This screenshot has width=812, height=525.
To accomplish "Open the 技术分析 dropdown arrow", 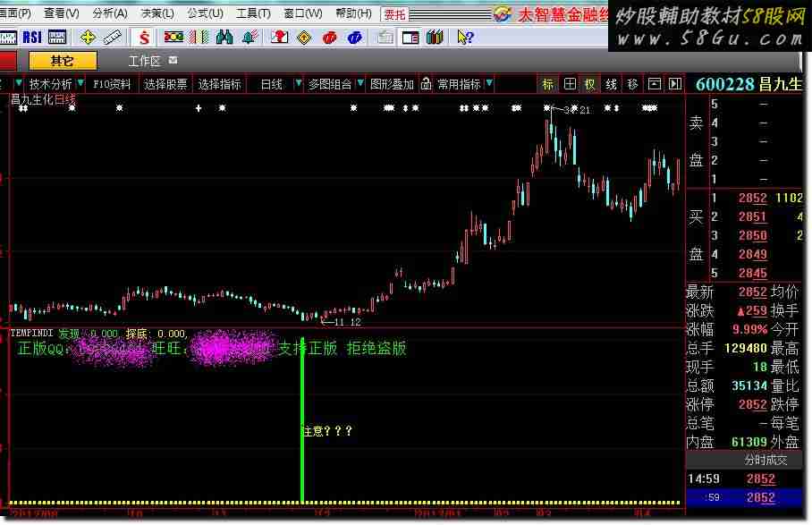I will coord(80,83).
